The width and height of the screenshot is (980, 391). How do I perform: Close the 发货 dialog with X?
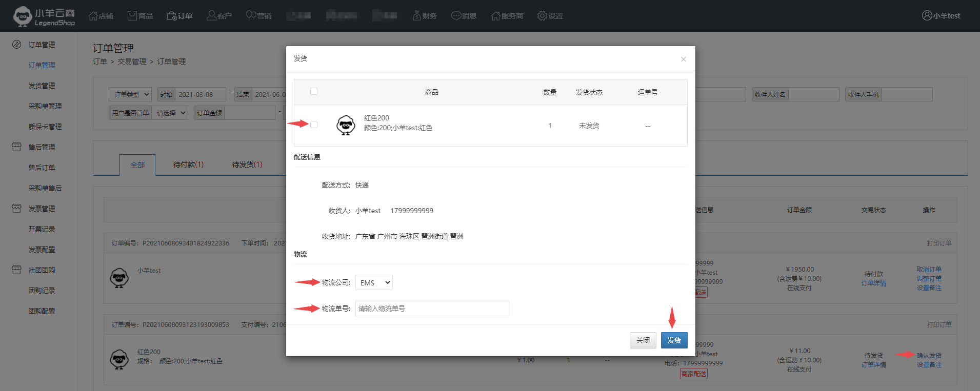pyautogui.click(x=683, y=59)
